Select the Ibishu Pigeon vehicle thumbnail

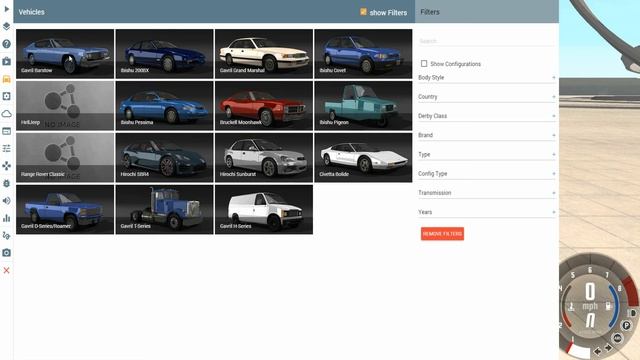[363, 105]
